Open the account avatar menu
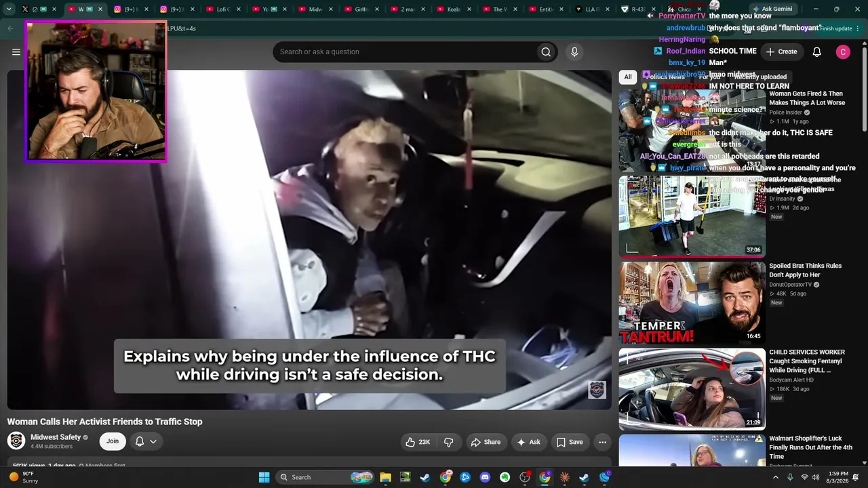Screen dimensions: 868x488 pyautogui.click(x=843, y=52)
